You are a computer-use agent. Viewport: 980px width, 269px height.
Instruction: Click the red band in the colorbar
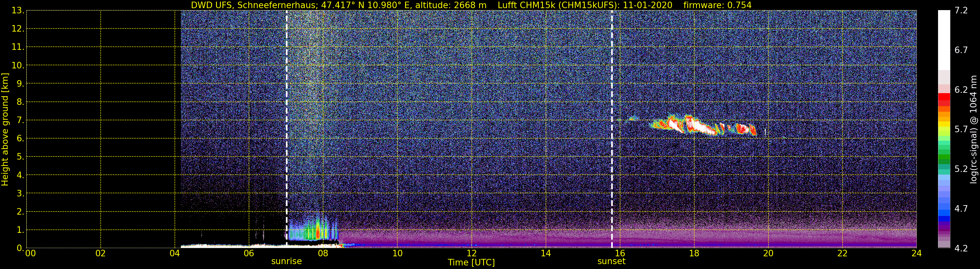coord(944,99)
